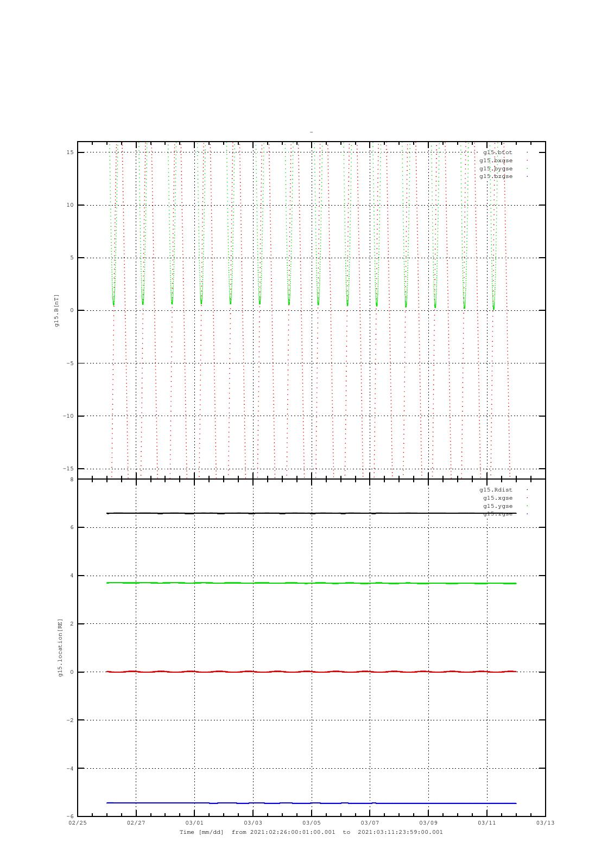The height and width of the screenshot is (868, 614).
Task: Choose the 03/09 date tick label
Action: tap(428, 823)
